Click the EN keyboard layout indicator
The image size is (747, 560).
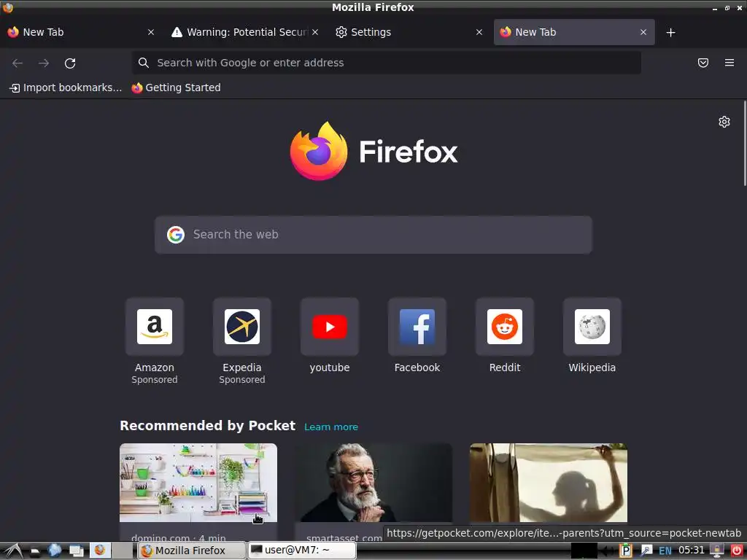(x=665, y=551)
